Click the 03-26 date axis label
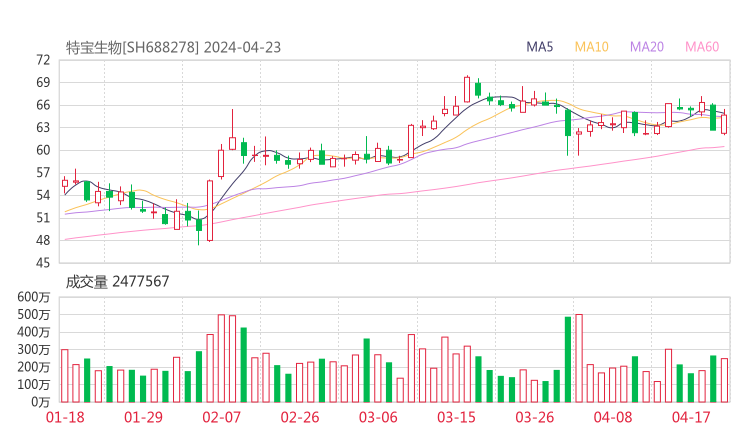740x440 pixels. 534,417
